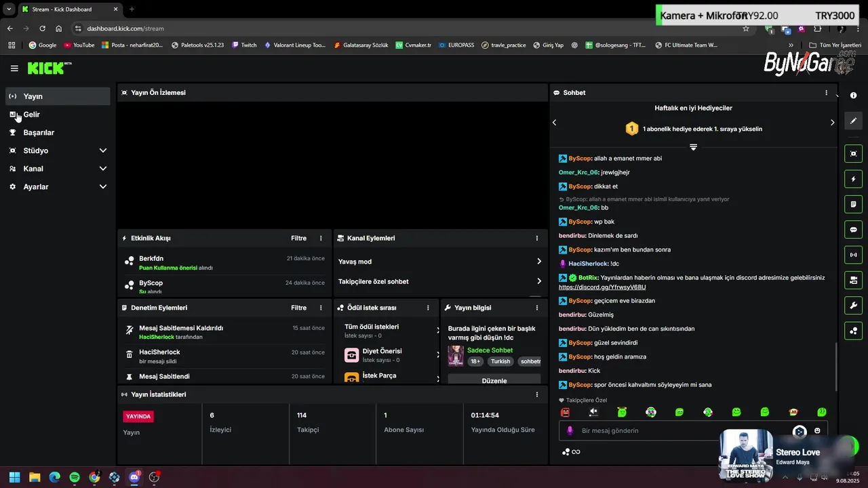The image size is (868, 488).
Task: Toggle the broadcast statistics panel icon in right toolbar
Action: click(853, 255)
